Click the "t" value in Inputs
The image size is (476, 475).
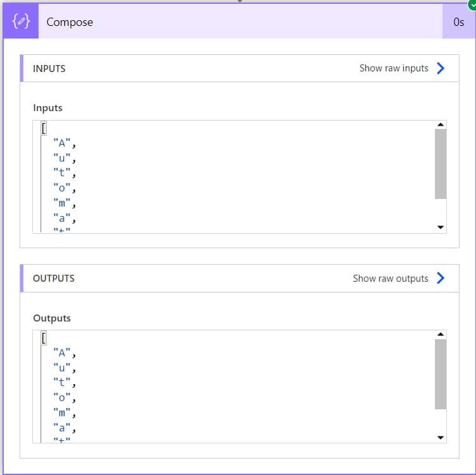click(x=62, y=173)
